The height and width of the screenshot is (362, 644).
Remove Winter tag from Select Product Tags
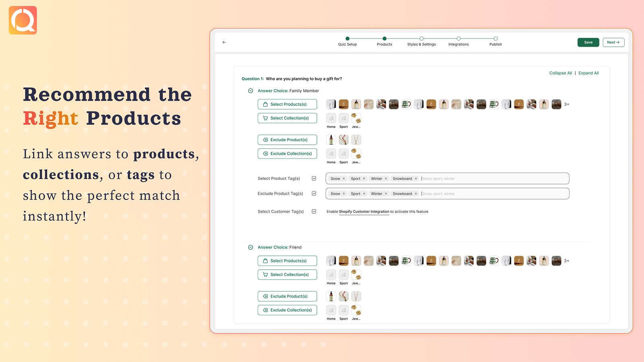point(386,179)
